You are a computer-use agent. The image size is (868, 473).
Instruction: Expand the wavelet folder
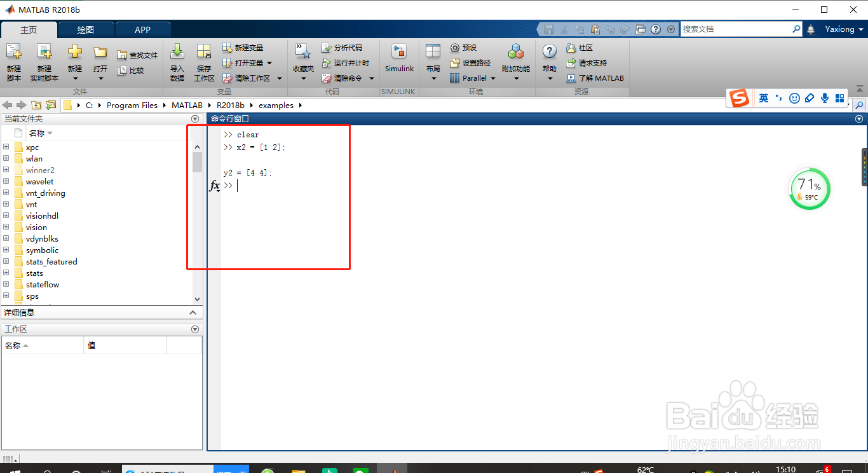[6, 181]
